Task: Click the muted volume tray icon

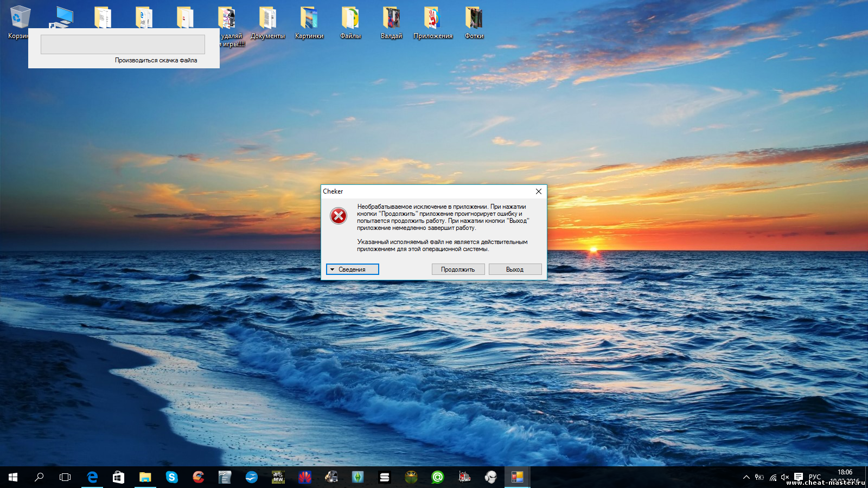Action: (x=785, y=477)
